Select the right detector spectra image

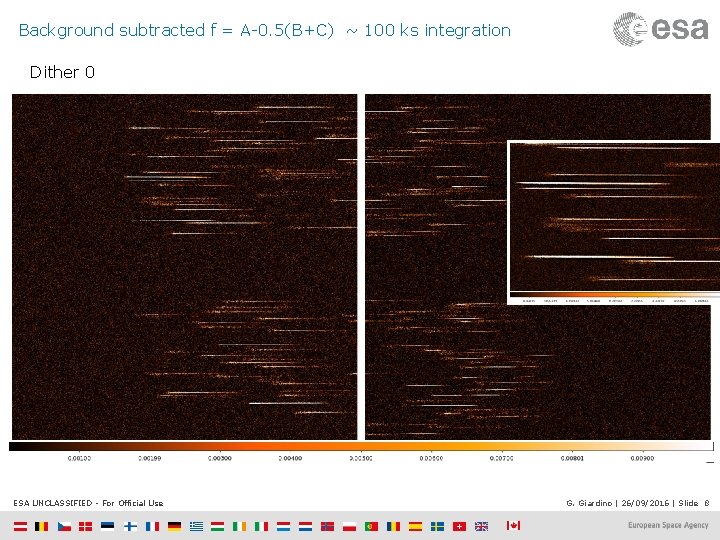pyautogui.click(x=538, y=267)
